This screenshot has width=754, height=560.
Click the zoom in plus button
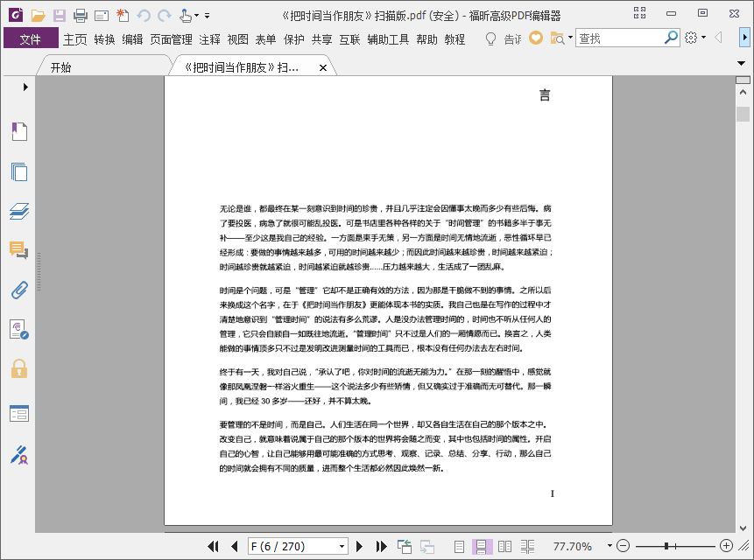point(726,546)
